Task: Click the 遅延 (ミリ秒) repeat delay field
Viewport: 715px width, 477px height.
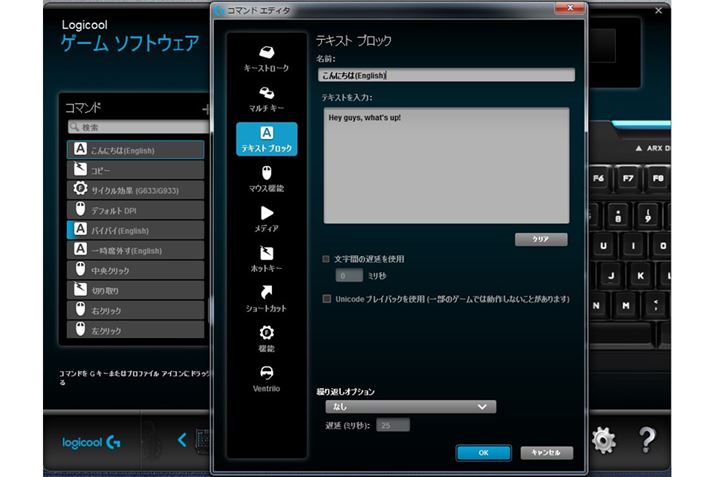Action: (x=393, y=425)
